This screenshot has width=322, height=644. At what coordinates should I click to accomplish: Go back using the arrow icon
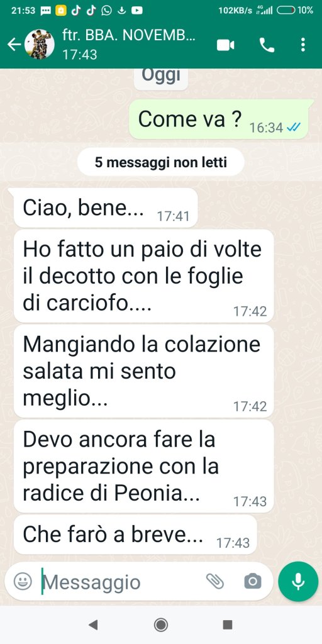pyautogui.click(x=14, y=45)
